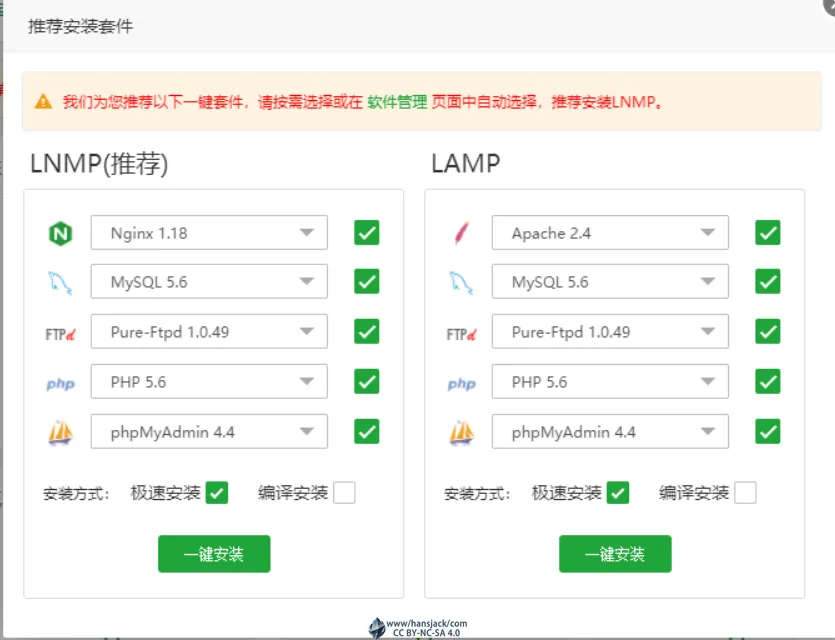This screenshot has height=640, width=835.
Task: Click the Nginx logo icon in LNMP
Action: [60, 234]
